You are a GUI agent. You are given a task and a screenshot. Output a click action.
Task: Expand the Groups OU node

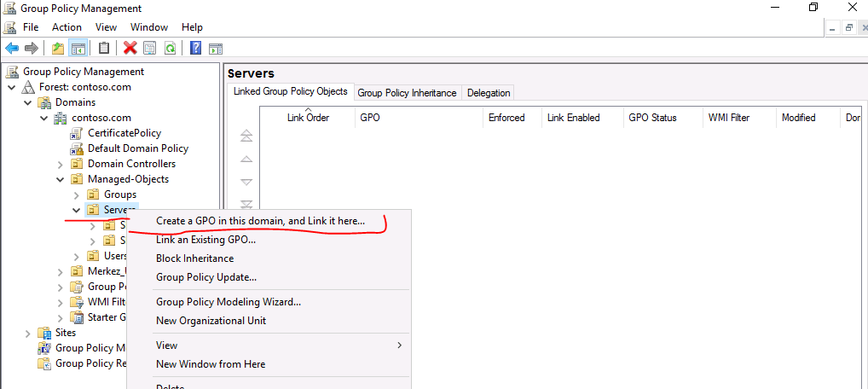coord(77,195)
